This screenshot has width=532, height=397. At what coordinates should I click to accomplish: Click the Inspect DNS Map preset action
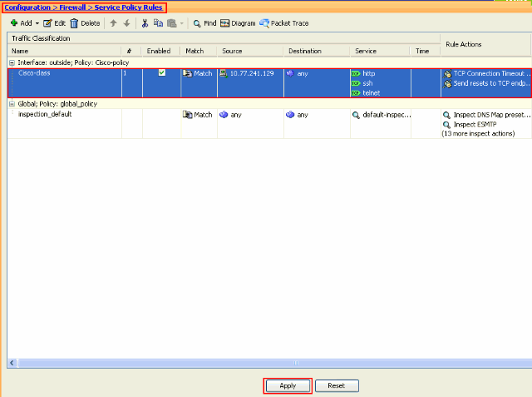pyautogui.click(x=491, y=115)
